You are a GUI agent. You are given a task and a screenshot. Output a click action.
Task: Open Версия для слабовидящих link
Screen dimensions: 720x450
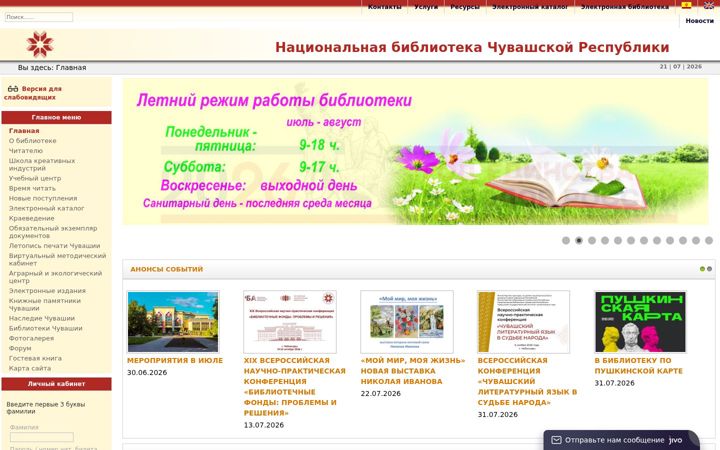(x=33, y=93)
